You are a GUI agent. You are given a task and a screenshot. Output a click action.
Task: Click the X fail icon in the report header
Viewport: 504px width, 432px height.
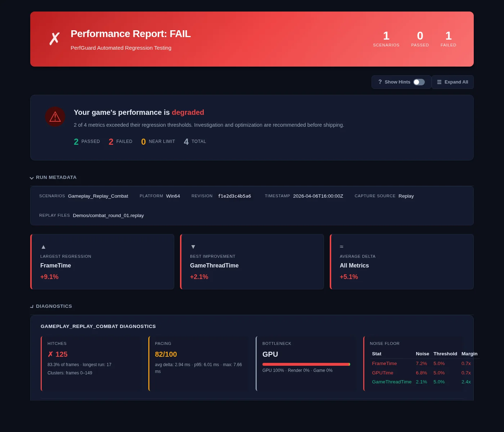(54, 38)
